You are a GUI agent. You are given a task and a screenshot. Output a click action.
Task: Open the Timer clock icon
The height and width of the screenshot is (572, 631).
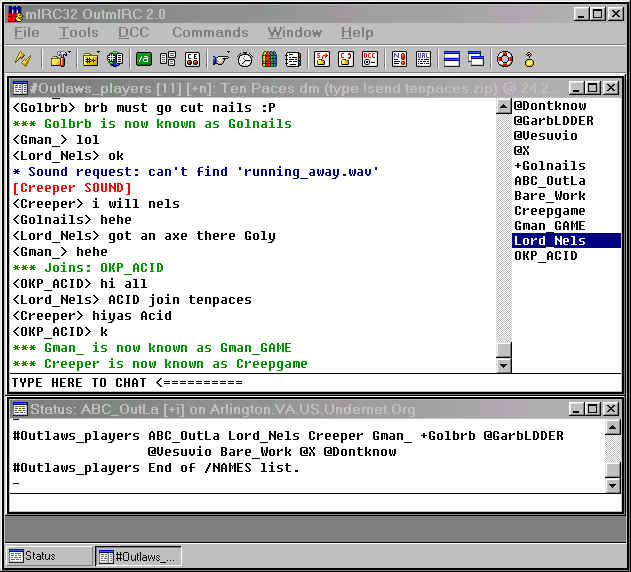pyautogui.click(x=245, y=59)
